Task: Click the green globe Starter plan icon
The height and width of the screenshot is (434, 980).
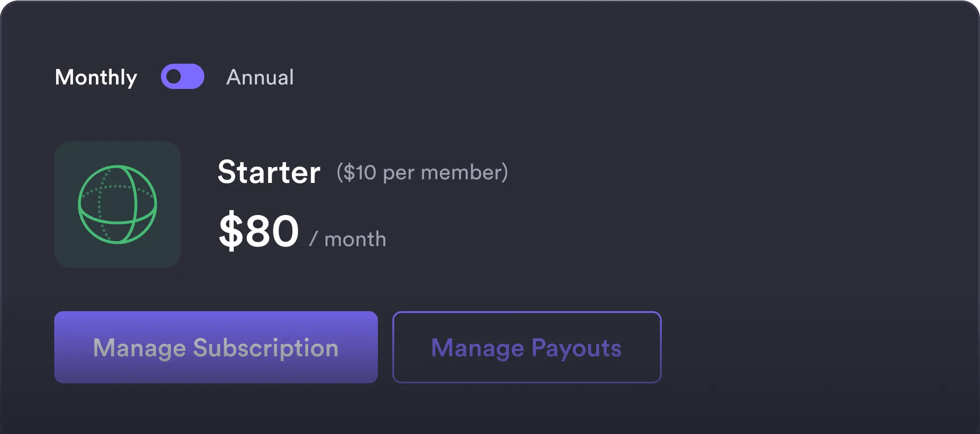Action: pyautogui.click(x=118, y=204)
